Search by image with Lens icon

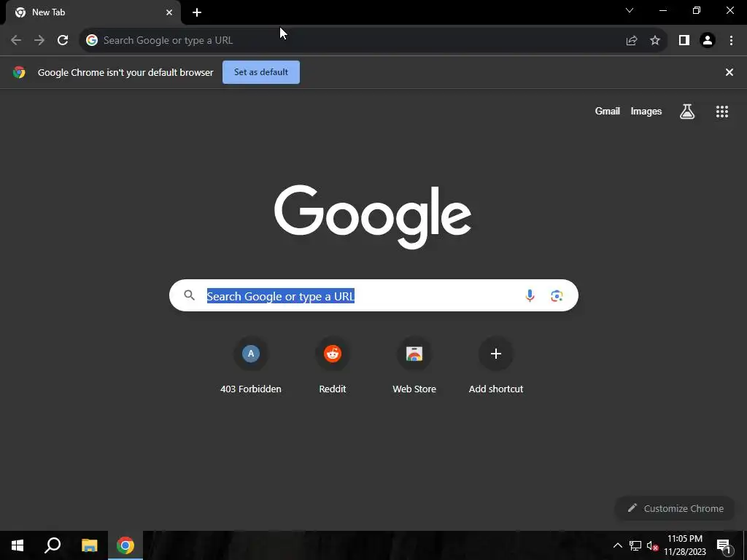[x=557, y=296]
